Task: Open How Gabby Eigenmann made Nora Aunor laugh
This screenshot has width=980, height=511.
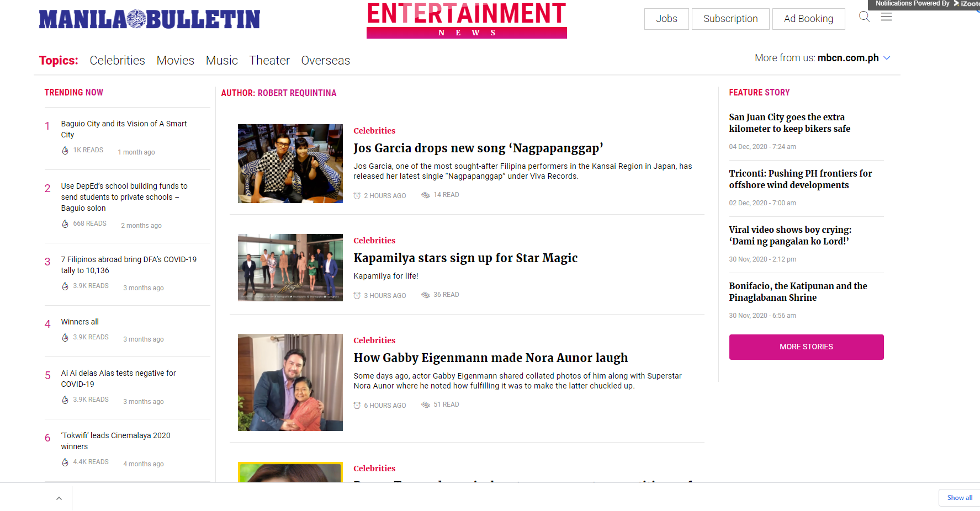Action: pyautogui.click(x=491, y=358)
